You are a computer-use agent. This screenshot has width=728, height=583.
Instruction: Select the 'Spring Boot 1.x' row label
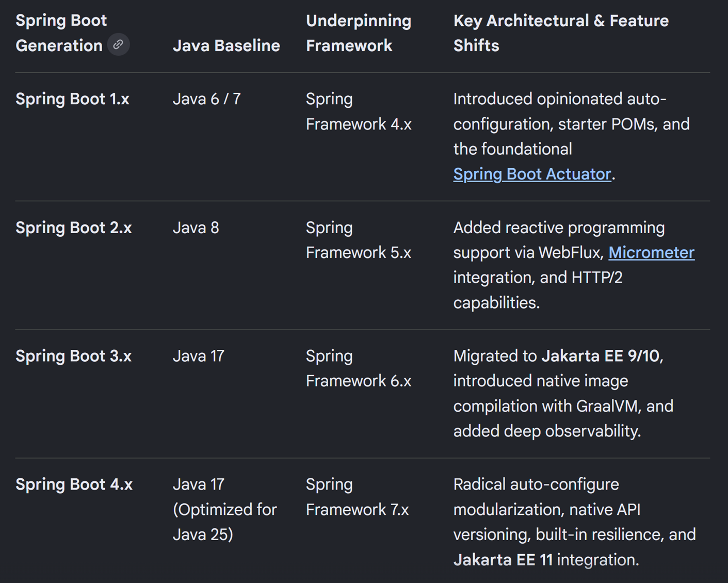[x=72, y=99]
